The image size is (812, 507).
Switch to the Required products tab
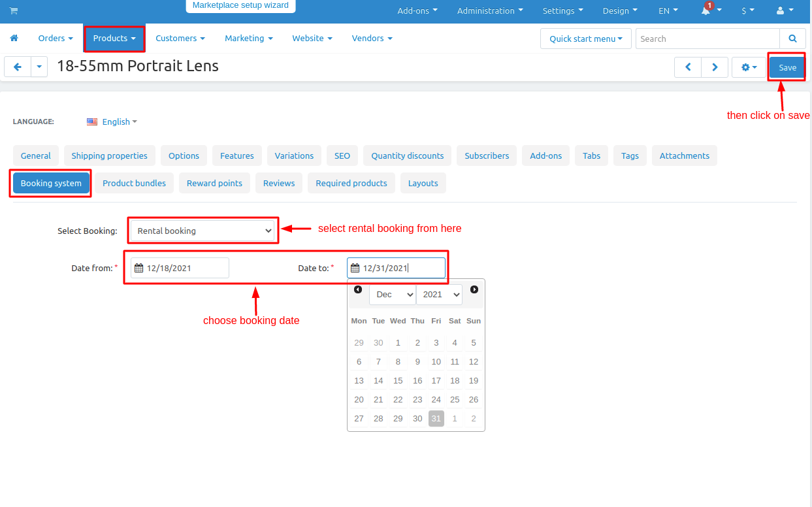(x=351, y=183)
